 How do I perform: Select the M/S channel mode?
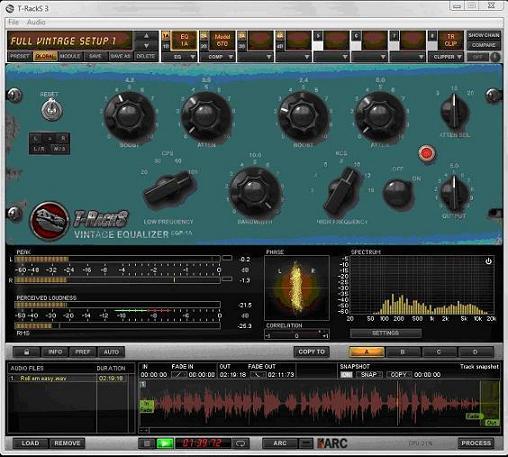click(x=60, y=149)
